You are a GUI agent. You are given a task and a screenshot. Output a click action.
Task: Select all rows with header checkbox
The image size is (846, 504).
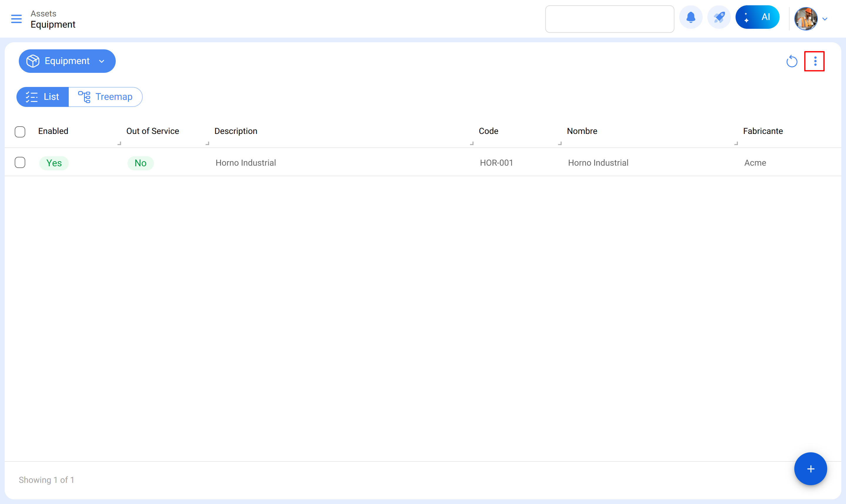[x=20, y=132]
